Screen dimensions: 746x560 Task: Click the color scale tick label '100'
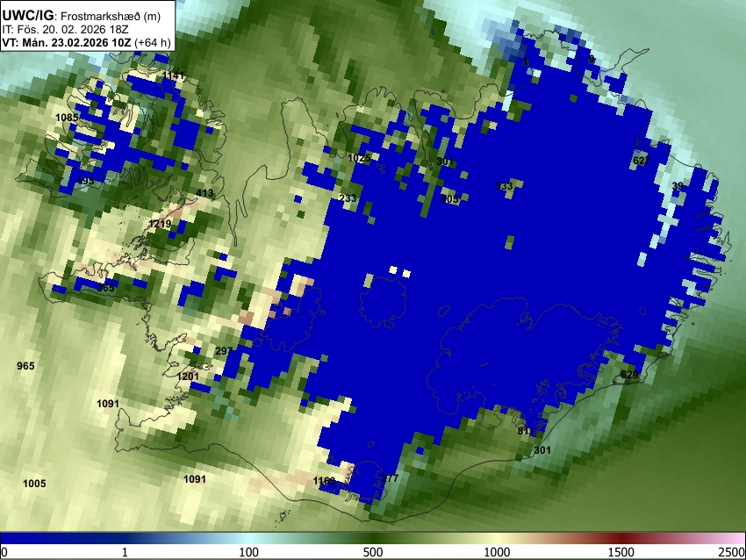click(x=249, y=552)
